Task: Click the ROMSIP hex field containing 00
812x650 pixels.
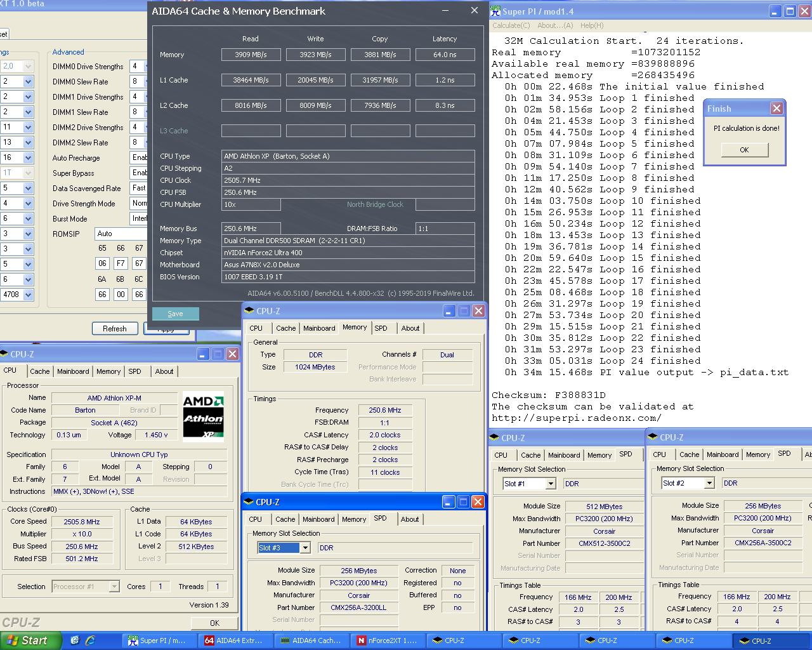Action: pyautogui.click(x=121, y=295)
